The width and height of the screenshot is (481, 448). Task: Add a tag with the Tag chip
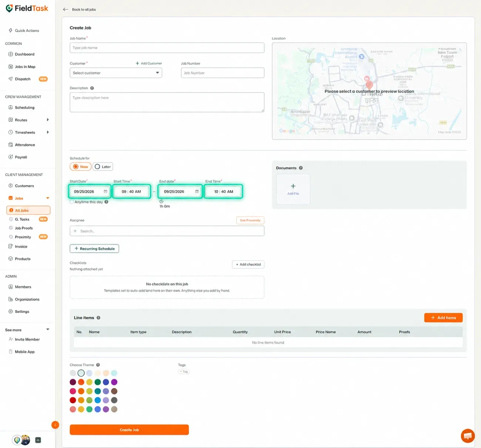(184, 372)
